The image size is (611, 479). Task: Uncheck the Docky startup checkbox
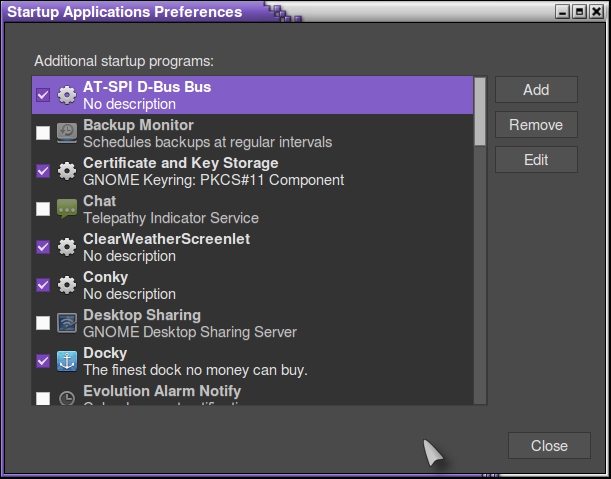43,361
